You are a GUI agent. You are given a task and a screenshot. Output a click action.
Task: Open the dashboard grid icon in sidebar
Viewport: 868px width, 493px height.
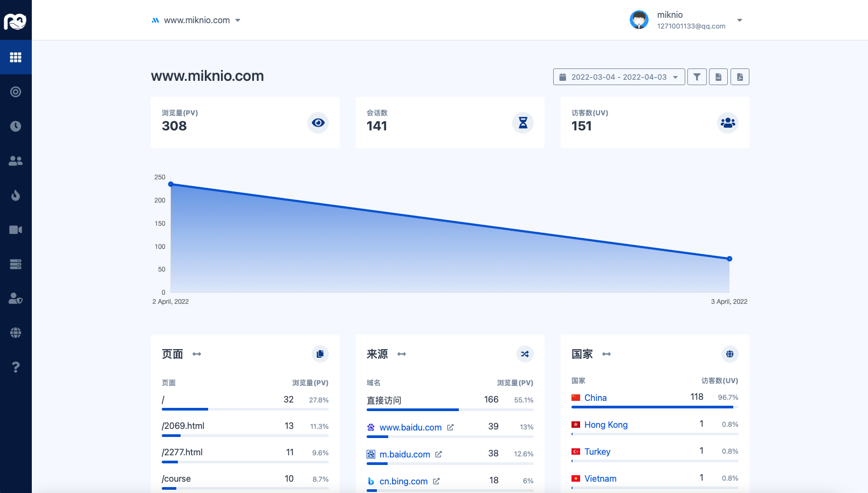pos(16,57)
